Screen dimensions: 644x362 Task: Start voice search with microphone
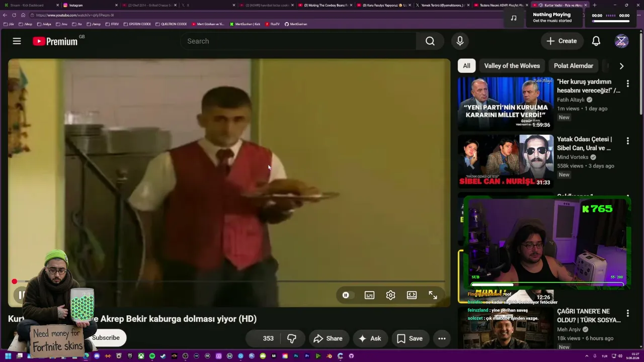(x=460, y=41)
